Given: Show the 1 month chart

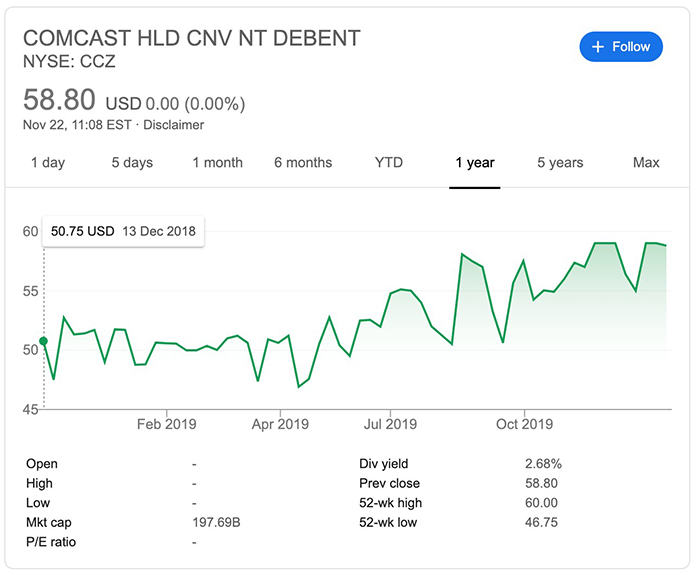Looking at the screenshot, I should [x=217, y=163].
